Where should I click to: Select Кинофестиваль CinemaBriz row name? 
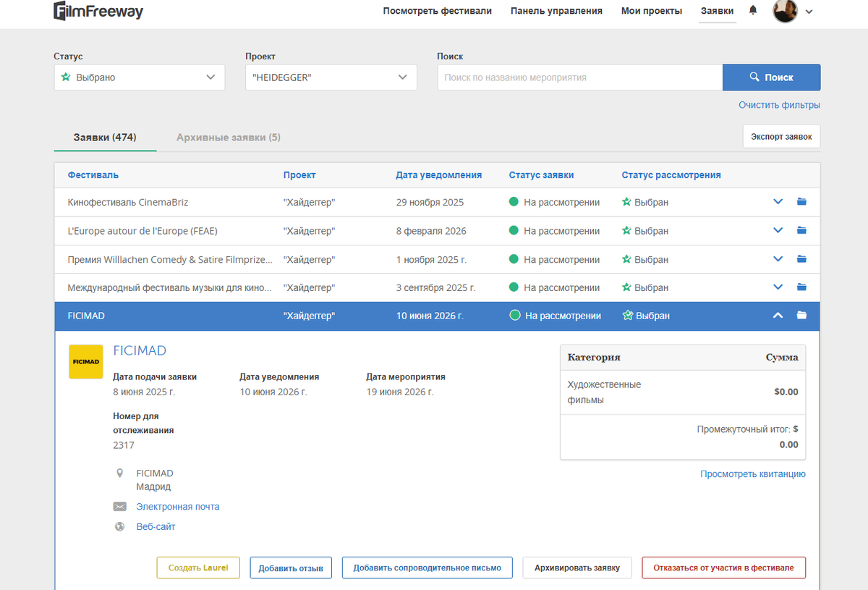pyautogui.click(x=128, y=202)
